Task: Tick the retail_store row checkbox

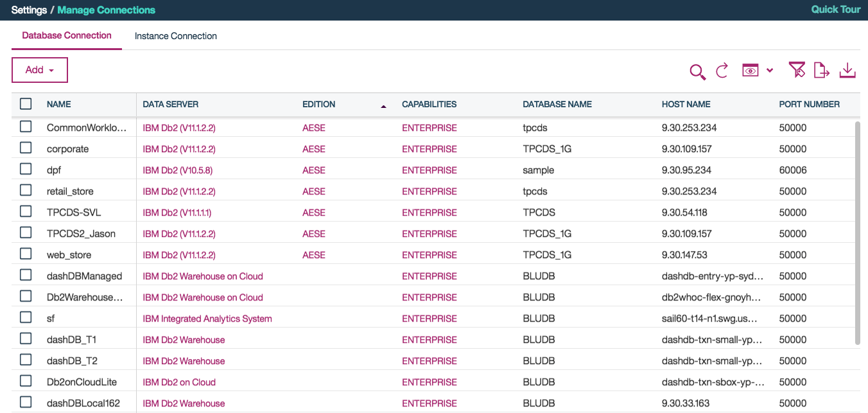Action: (x=26, y=190)
